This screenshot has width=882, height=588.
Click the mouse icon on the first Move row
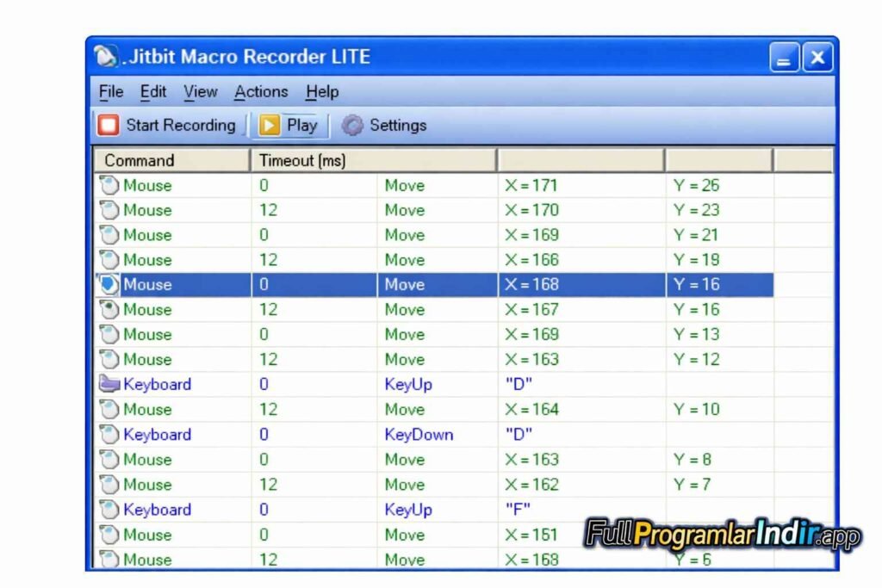pos(111,184)
